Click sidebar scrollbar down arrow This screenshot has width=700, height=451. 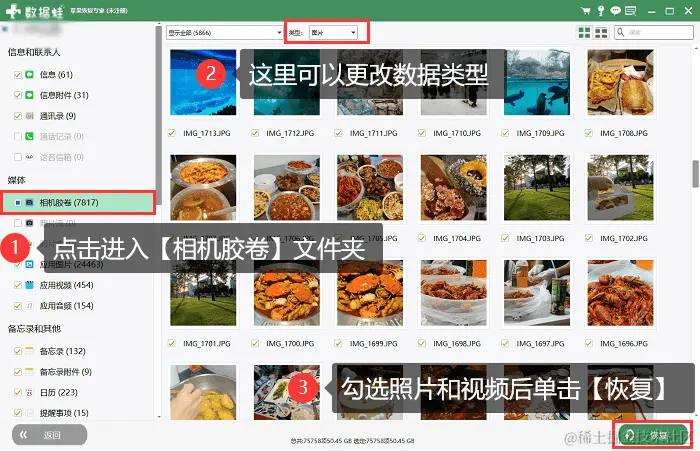[x=159, y=417]
